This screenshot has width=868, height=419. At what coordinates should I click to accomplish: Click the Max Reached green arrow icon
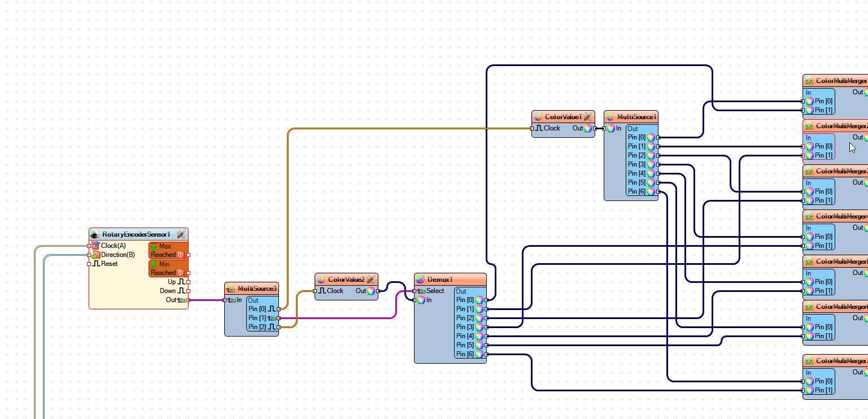tap(154, 246)
